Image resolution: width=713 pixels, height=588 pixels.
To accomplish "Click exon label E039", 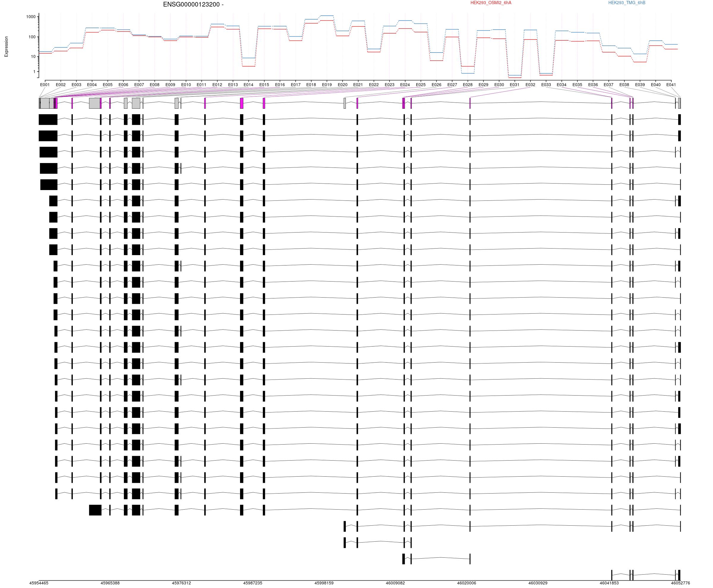I will coord(640,85).
